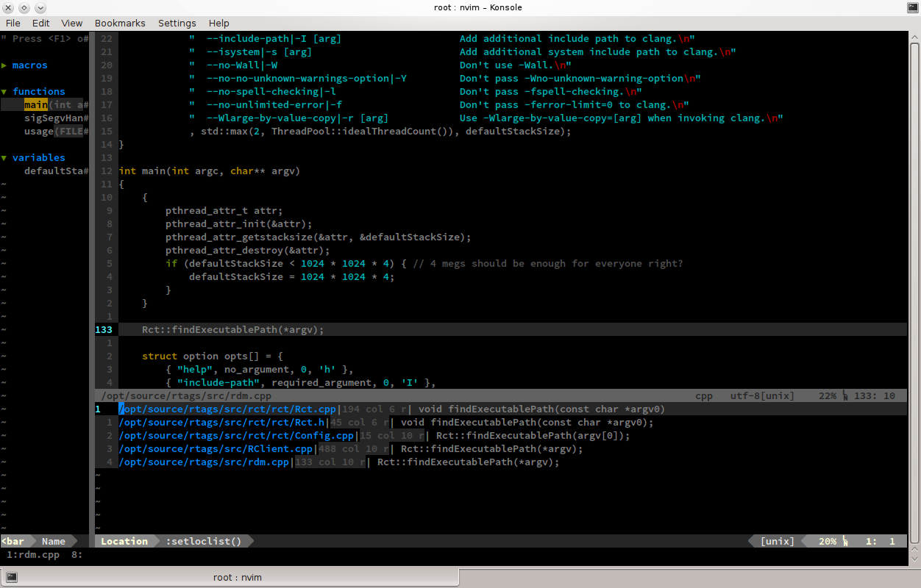Open the Help menu

point(219,23)
